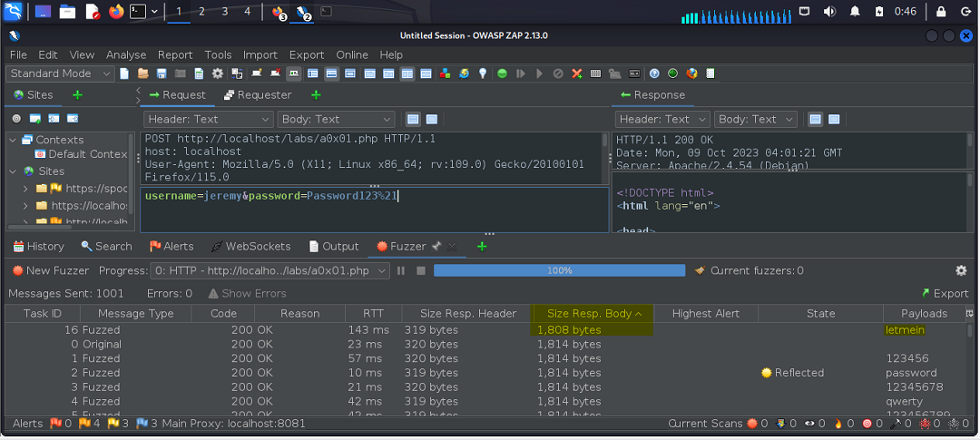Open the request Body: Text dropdown
The width and height of the screenshot is (980, 440).
[336, 119]
